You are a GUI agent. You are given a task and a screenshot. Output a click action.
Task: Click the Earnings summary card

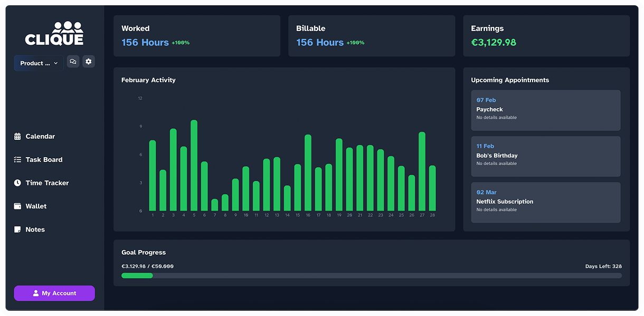click(x=546, y=36)
